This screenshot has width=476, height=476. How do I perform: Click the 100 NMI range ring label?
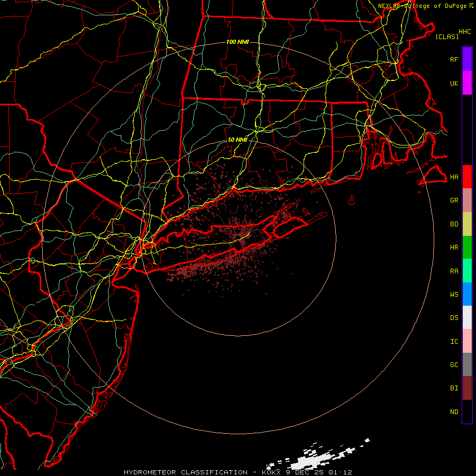click(x=237, y=42)
